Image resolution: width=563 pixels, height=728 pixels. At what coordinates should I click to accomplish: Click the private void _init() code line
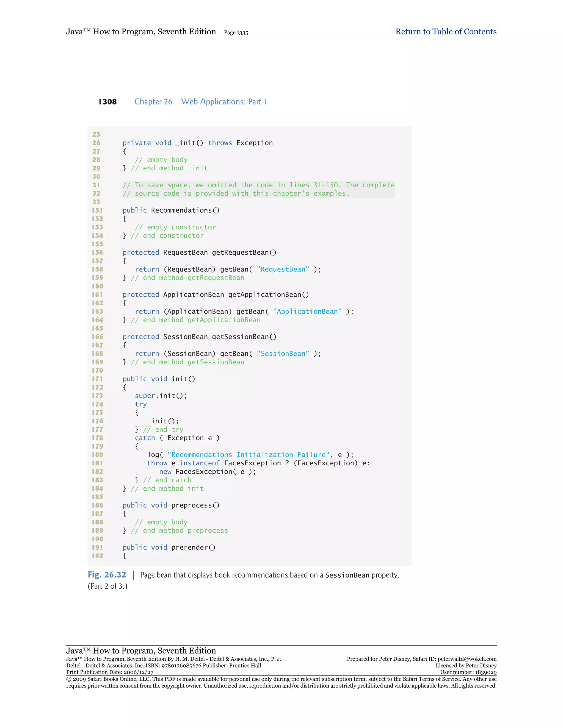pyautogui.click(x=197, y=143)
